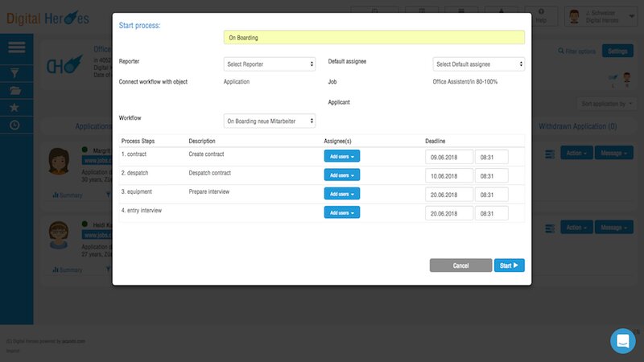
Task: Select the Withdrawn Application tab
Action: (577, 127)
